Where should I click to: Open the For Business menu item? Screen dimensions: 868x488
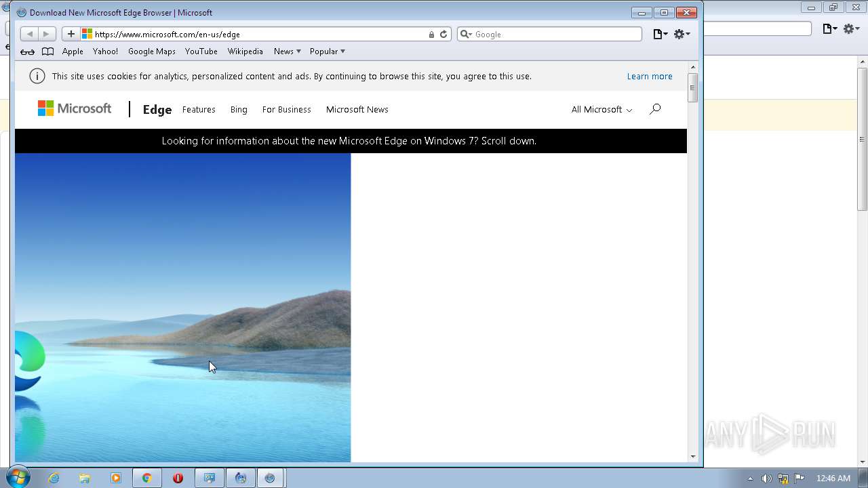click(x=286, y=109)
